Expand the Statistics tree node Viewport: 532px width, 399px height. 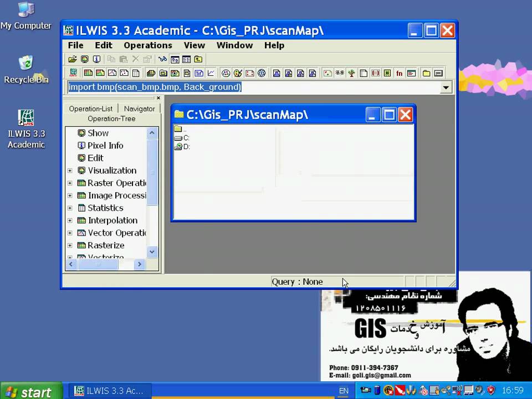[x=70, y=208]
